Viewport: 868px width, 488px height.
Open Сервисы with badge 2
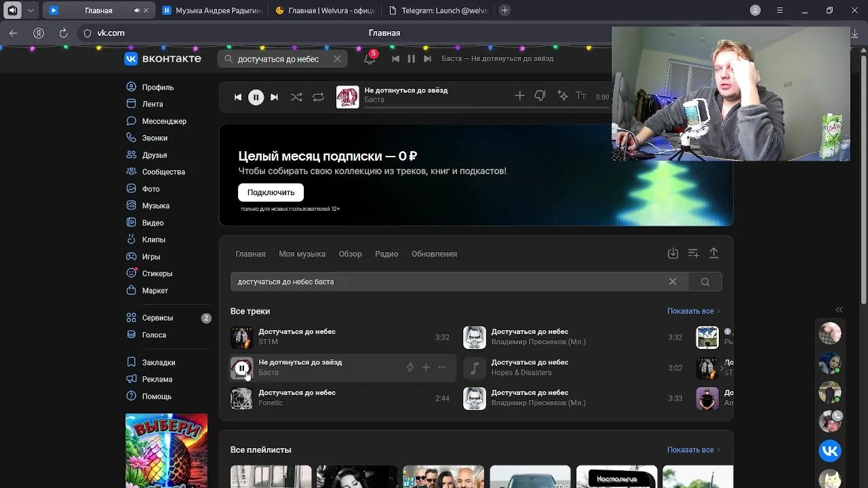168,318
